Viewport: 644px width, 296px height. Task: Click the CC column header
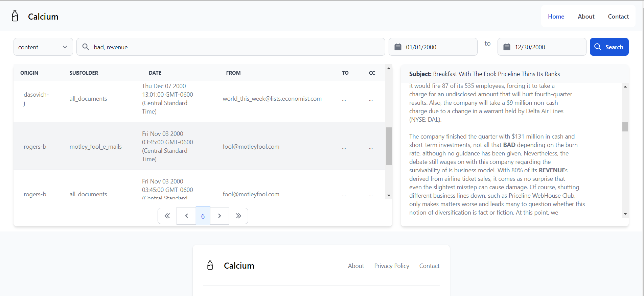372,73
